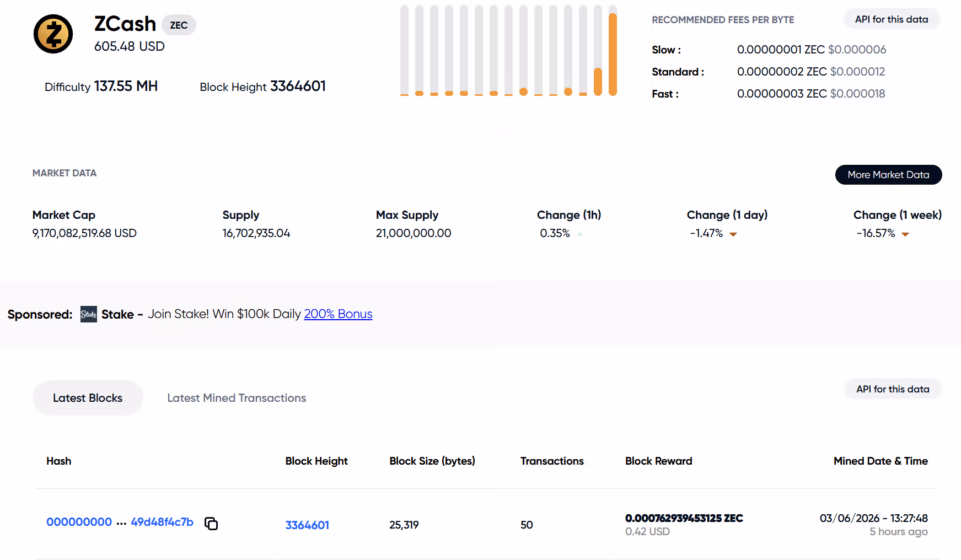Viewport: 961px width, 560px height.
Task: Click the Fast fee $0.000018 amount
Action: (858, 94)
